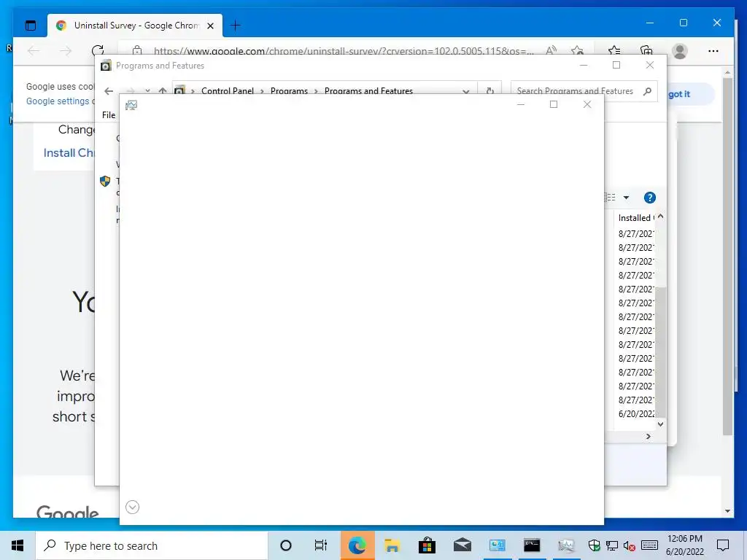This screenshot has width=747, height=560.
Task: Sort by the Installed On column header
Action: click(635, 217)
